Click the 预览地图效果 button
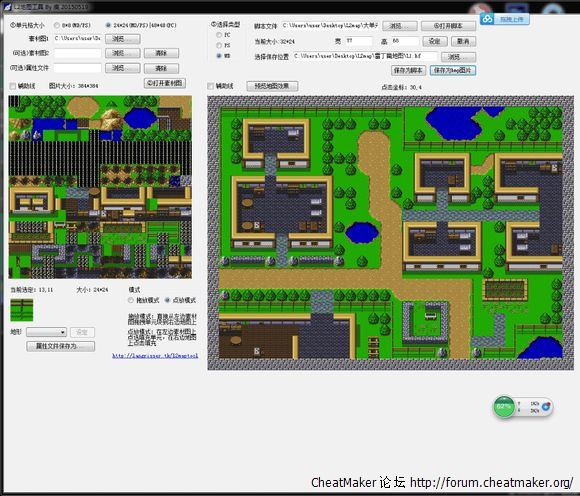The height and width of the screenshot is (496, 580). click(272, 86)
